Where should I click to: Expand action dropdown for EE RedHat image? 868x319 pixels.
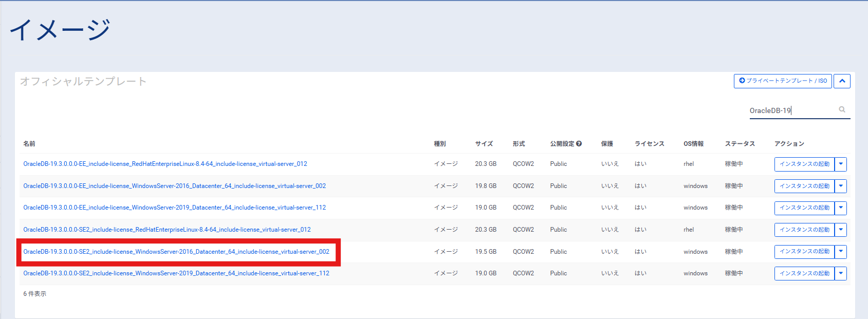click(x=841, y=164)
